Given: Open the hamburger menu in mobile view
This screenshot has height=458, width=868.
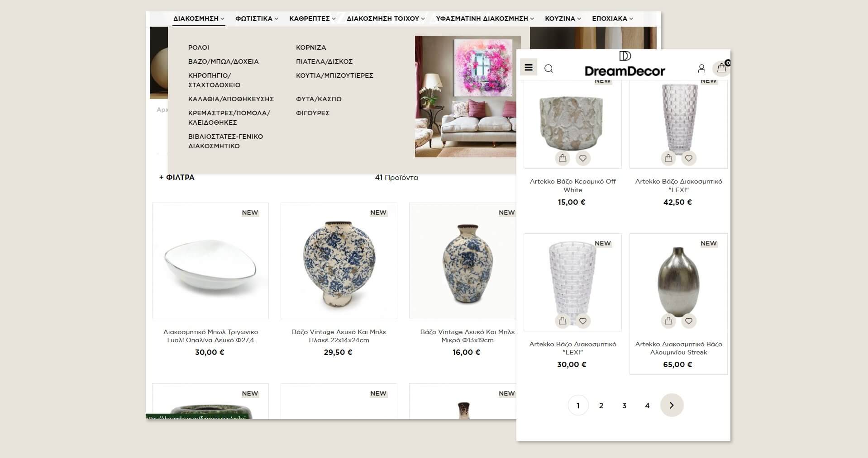Looking at the screenshot, I should click(528, 67).
